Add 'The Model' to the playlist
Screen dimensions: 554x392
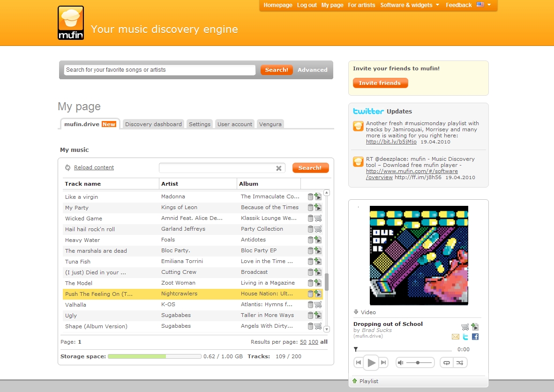click(318, 283)
